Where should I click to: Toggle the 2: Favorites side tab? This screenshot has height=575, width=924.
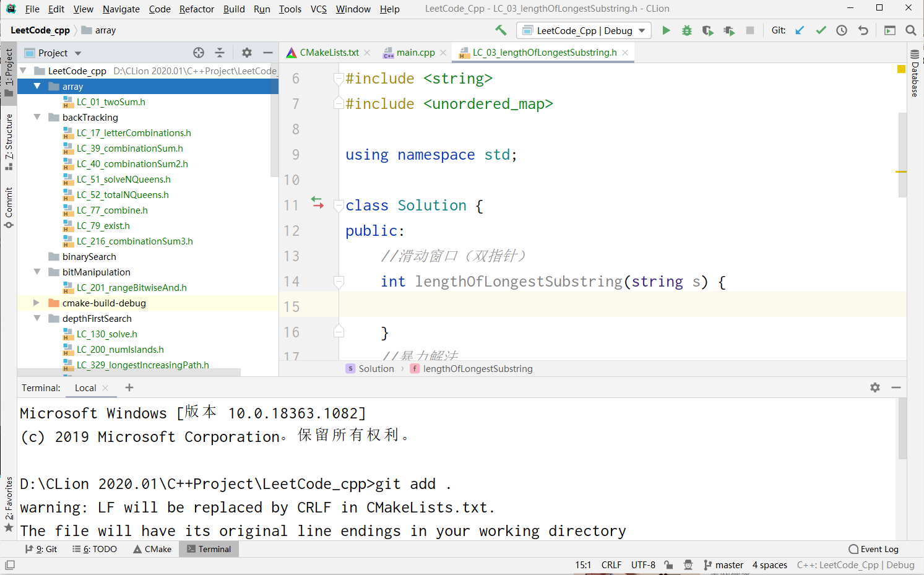tap(9, 504)
